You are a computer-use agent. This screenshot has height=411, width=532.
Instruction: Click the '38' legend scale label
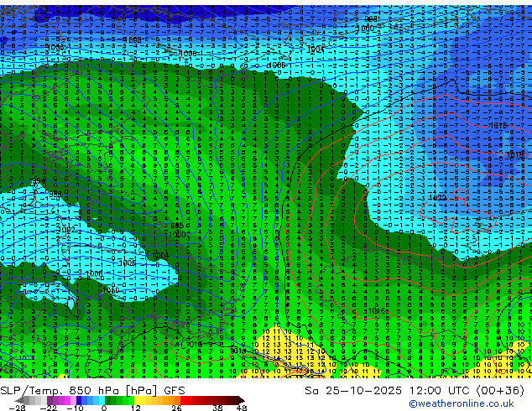click(x=218, y=408)
